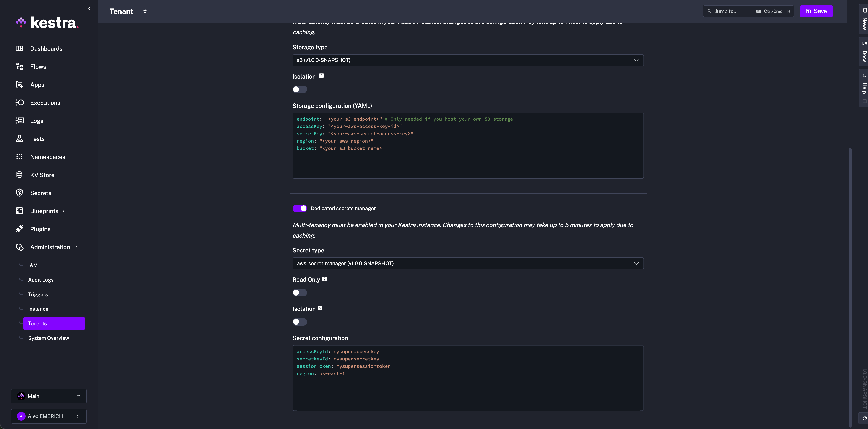The height and width of the screenshot is (429, 868).
Task: Open Flows using its sidebar icon
Action: [19, 66]
